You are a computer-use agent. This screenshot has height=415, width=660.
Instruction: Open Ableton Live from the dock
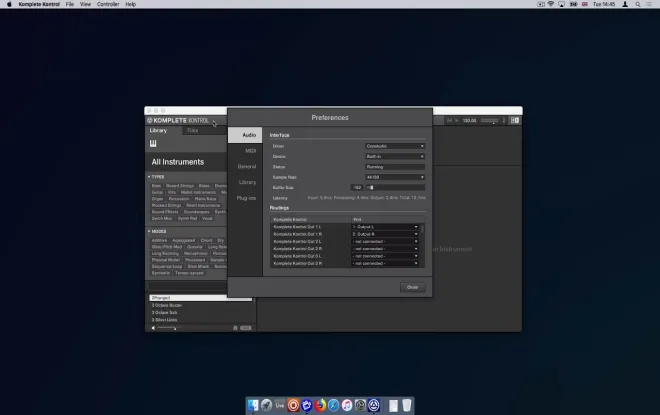[x=280, y=405]
